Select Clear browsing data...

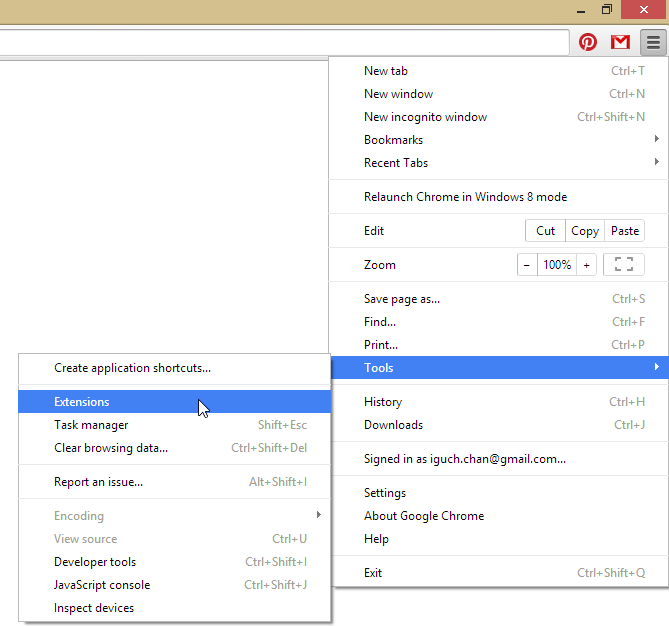[x=175, y=448]
